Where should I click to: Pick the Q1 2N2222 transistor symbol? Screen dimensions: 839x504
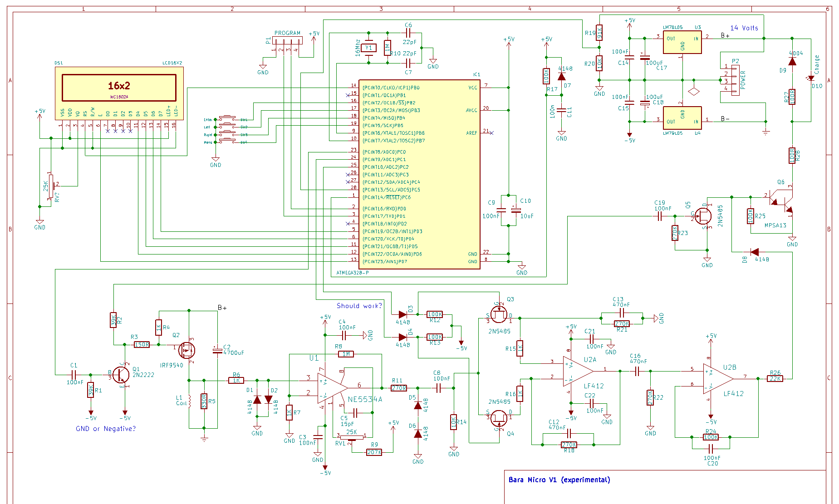coord(120,375)
